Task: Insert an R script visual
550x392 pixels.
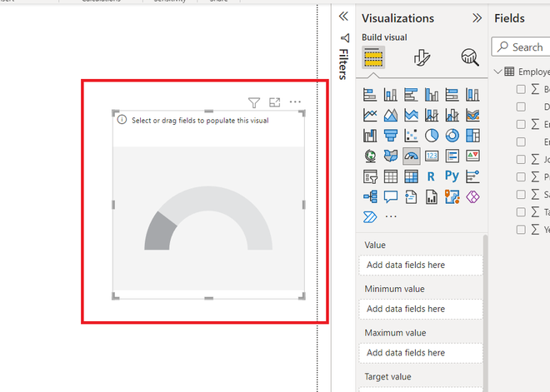Action: (x=431, y=176)
